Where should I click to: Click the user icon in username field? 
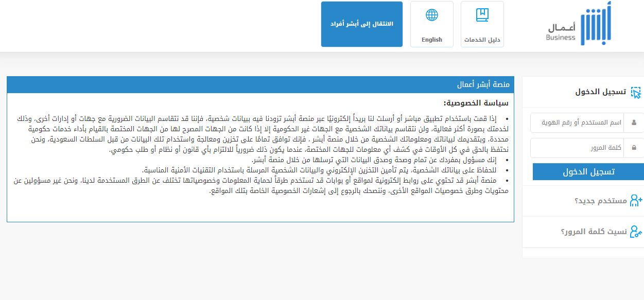634,123
